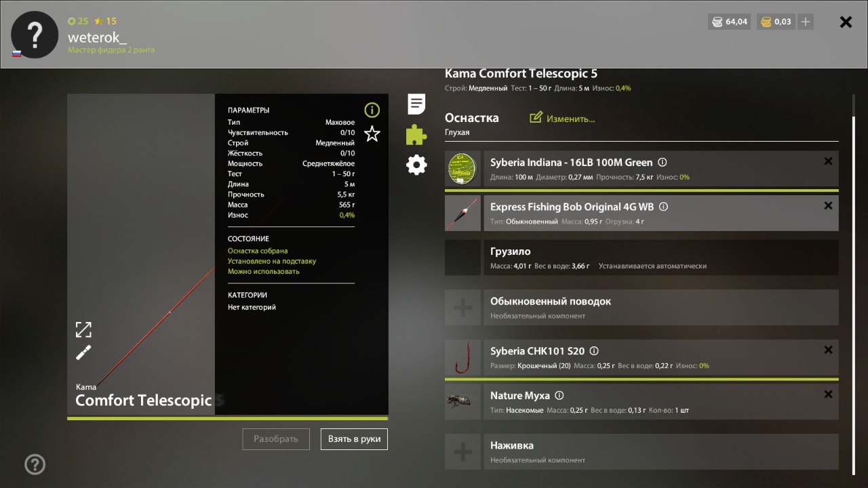Open the gear settings tab
Viewport: 868px width, 488px height.
click(x=416, y=165)
